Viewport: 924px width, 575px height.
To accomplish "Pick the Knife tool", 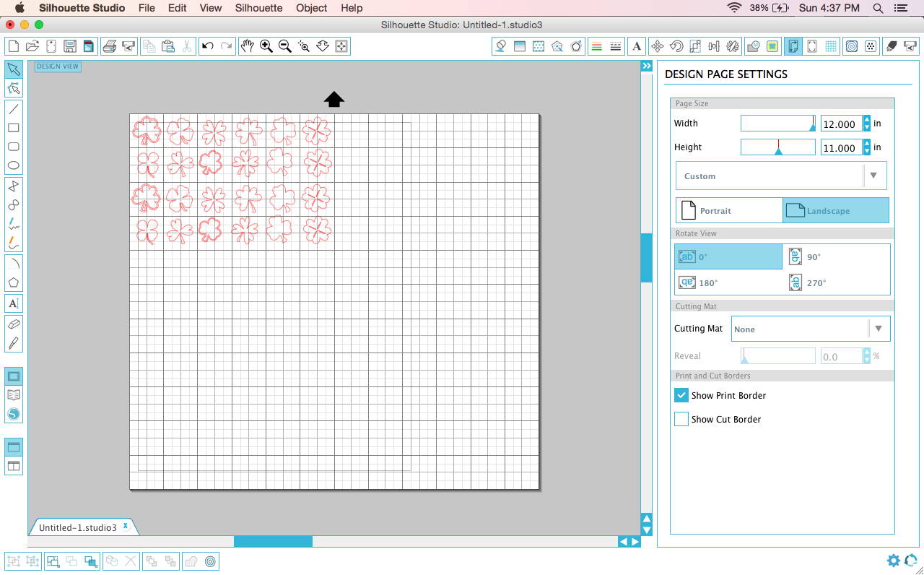I will [14, 343].
